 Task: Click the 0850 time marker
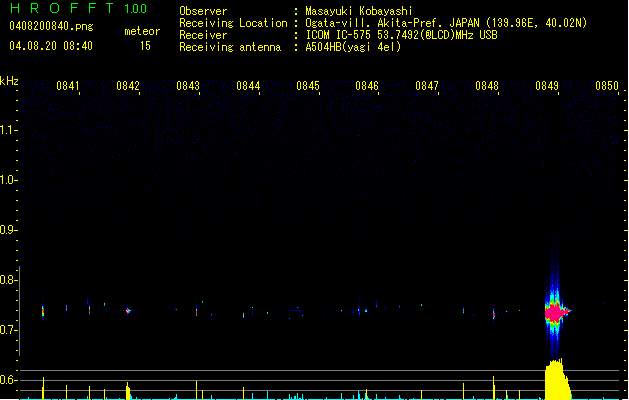(x=607, y=86)
